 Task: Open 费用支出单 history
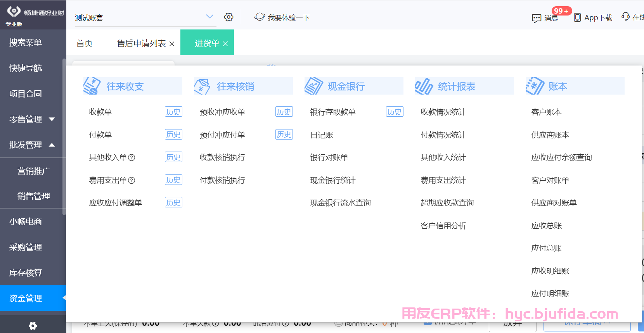tap(173, 179)
